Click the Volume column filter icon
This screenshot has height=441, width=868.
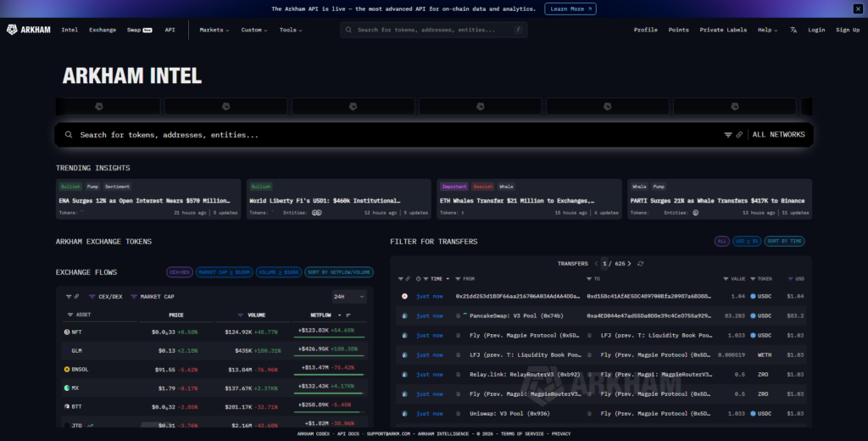(x=240, y=315)
